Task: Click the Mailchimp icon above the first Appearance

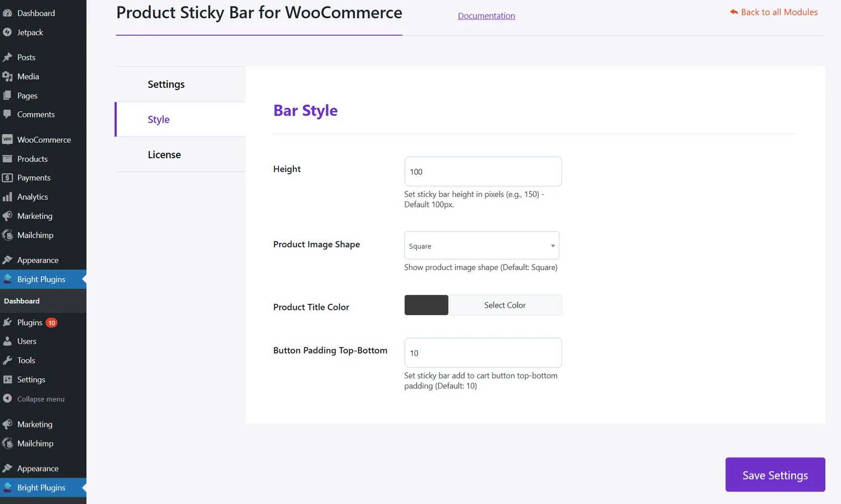Action: pos(7,235)
